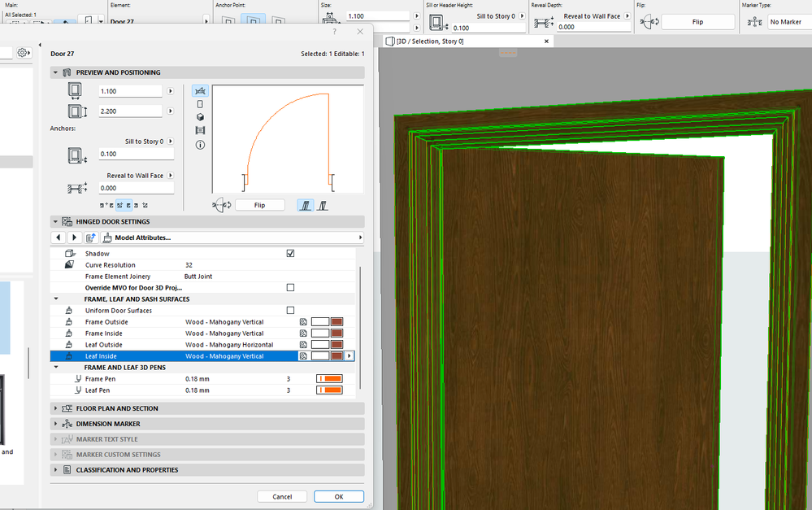Click Cancel to dismiss door settings
This screenshot has height=510, width=812.
(x=282, y=497)
